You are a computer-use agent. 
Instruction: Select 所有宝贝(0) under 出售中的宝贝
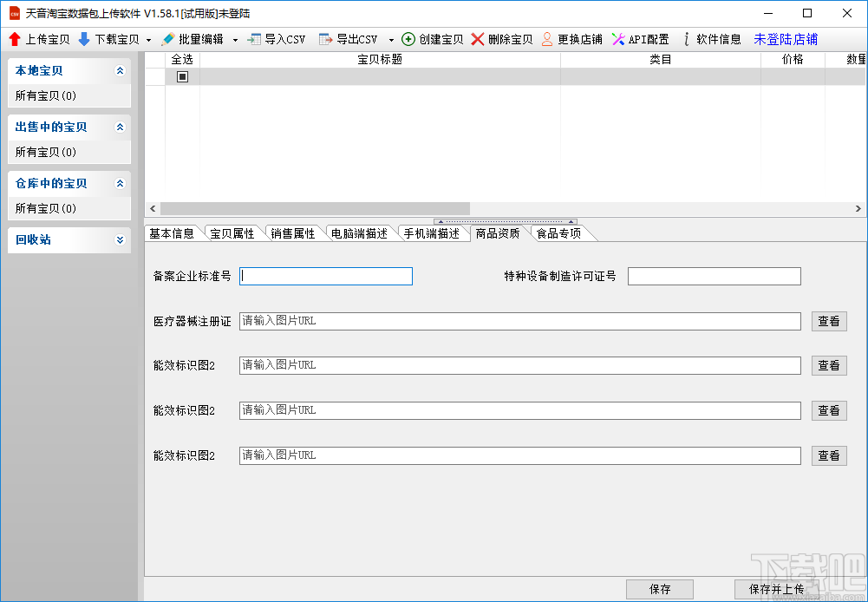click(46, 153)
